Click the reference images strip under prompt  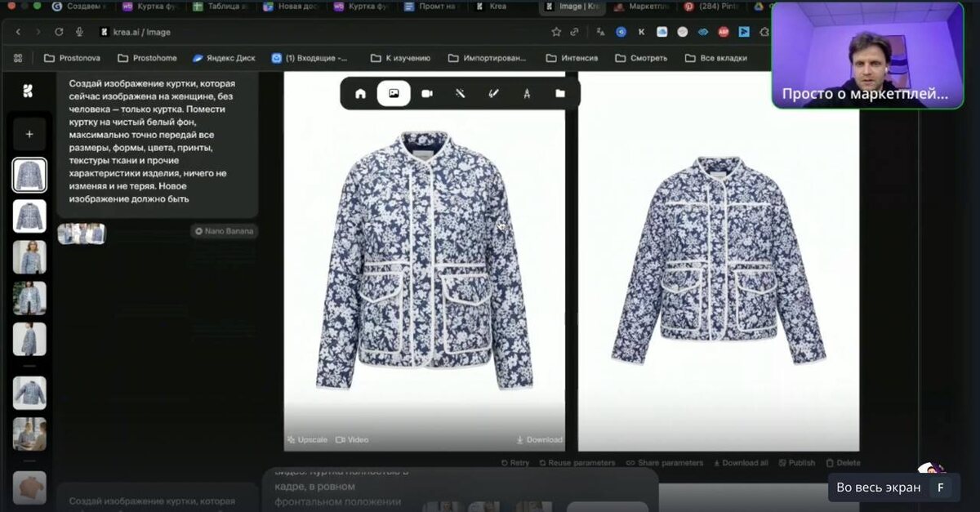(82, 234)
